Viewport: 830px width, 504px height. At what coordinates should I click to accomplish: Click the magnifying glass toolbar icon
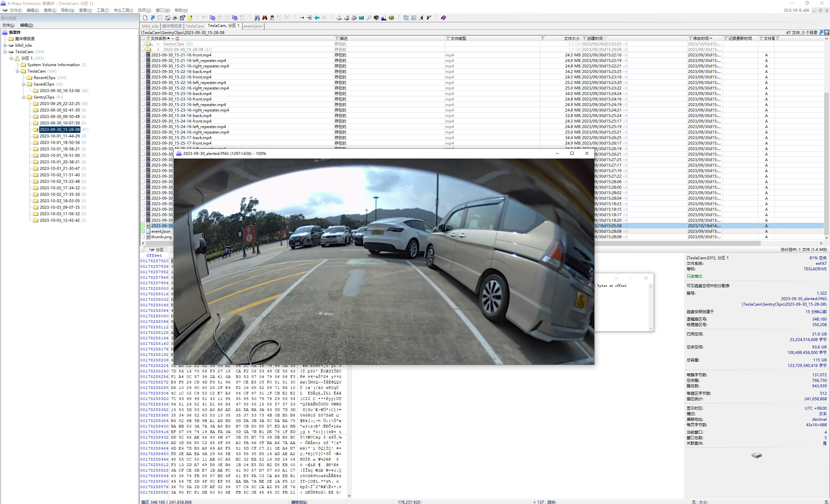coord(369,18)
